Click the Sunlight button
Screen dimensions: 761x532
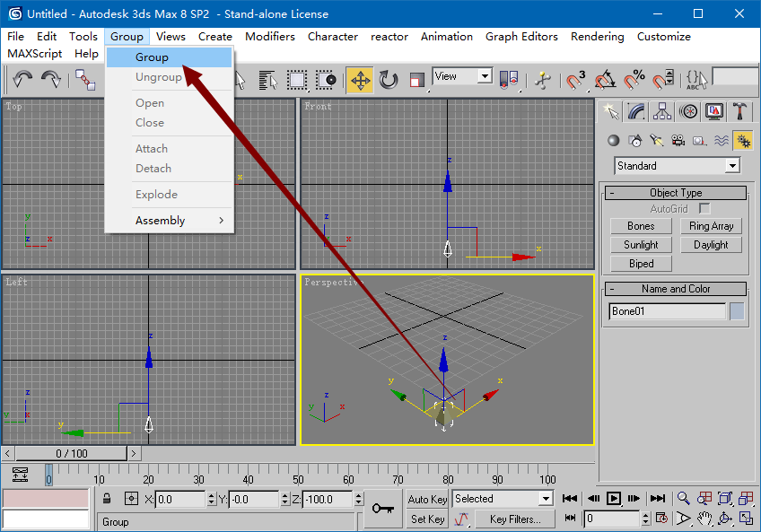coord(641,245)
